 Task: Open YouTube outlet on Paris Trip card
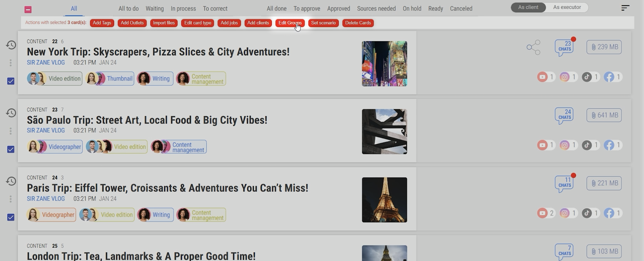click(543, 213)
